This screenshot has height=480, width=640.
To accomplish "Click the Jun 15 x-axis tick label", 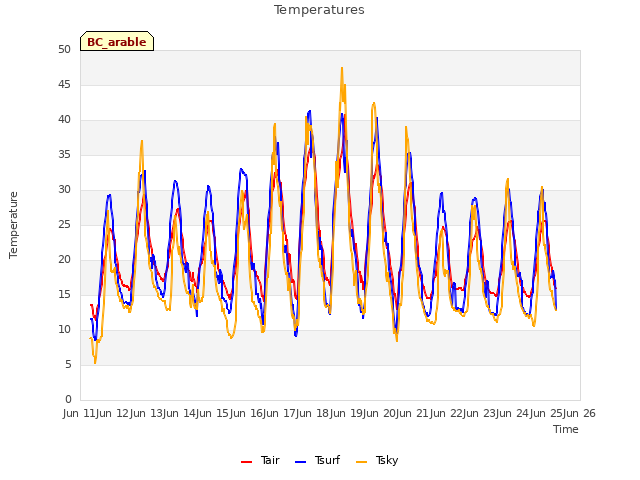I will [211, 413].
